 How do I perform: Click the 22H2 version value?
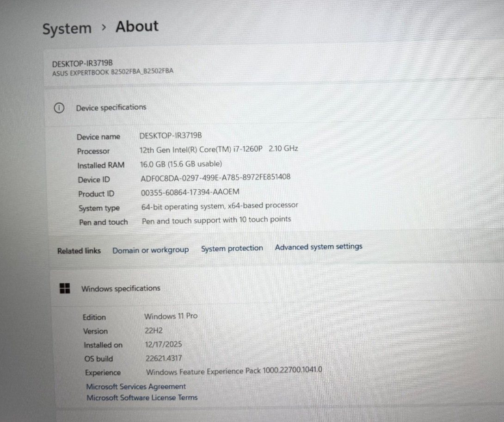tap(154, 330)
